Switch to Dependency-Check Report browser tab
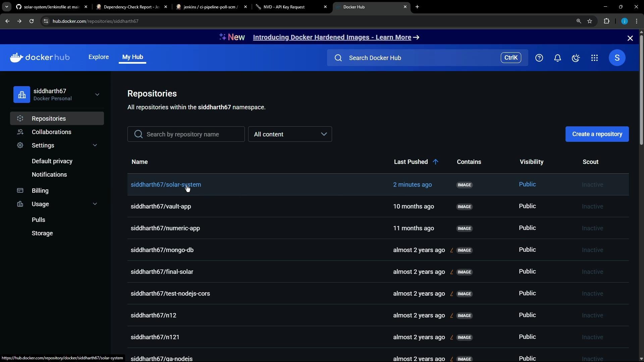644x362 pixels. click(x=131, y=7)
